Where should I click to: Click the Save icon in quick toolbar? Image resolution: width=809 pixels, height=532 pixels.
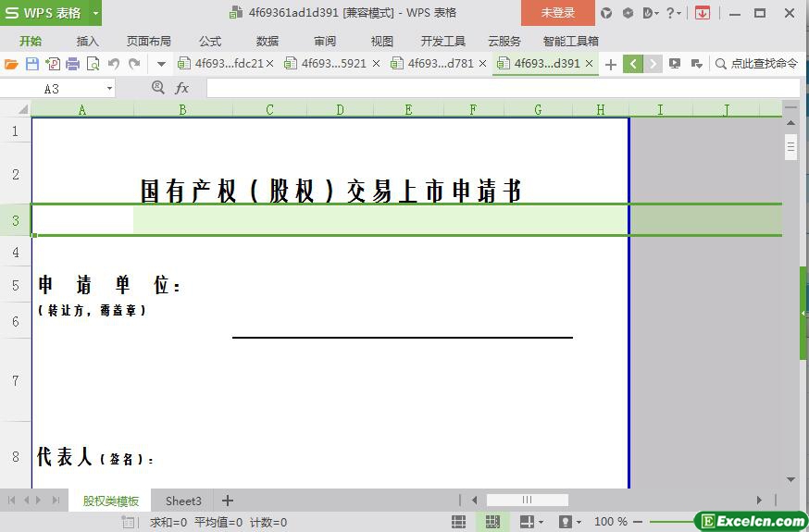31,64
